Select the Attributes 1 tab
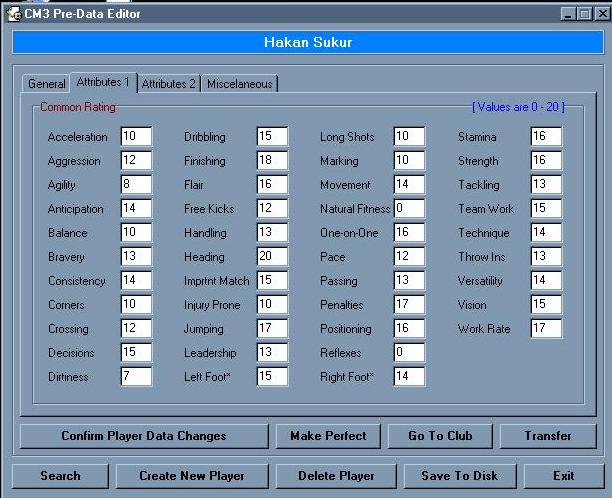612x498 pixels. 103,82
